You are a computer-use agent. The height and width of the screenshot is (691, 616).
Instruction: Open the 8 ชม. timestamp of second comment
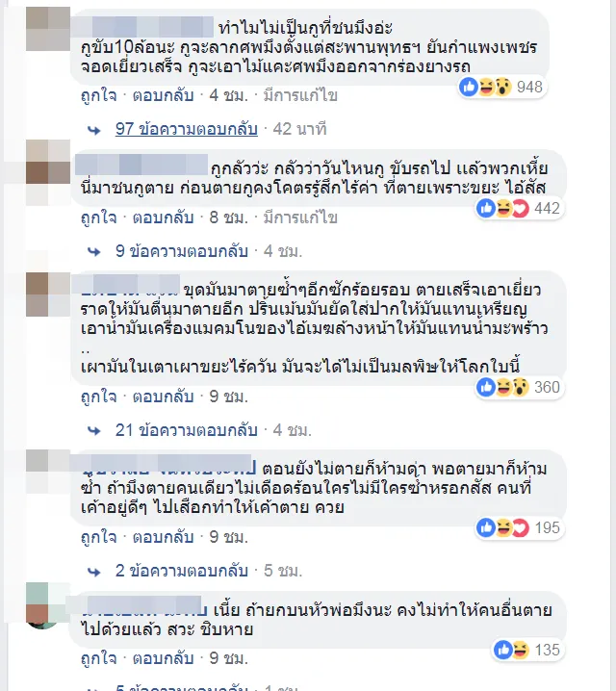tap(229, 218)
